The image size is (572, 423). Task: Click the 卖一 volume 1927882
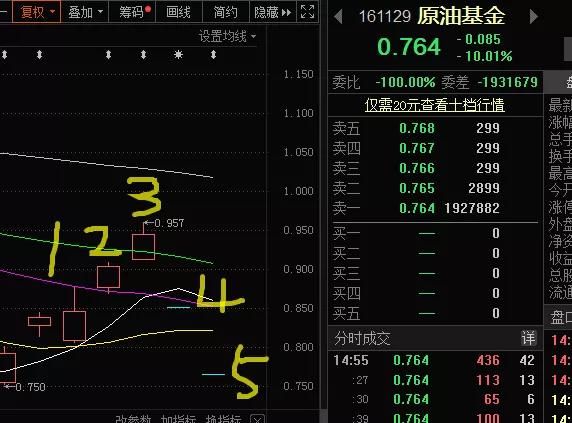click(472, 208)
